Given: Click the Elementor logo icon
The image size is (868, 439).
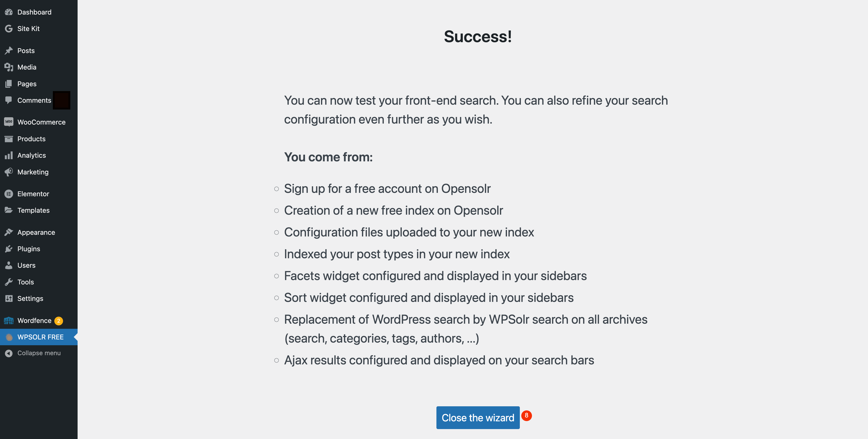Looking at the screenshot, I should (x=9, y=194).
